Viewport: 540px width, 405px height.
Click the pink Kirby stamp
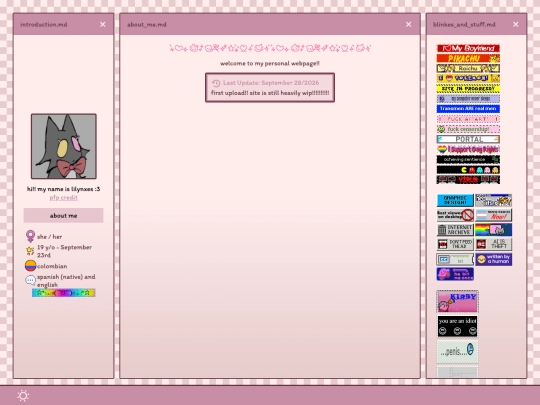tap(457, 301)
